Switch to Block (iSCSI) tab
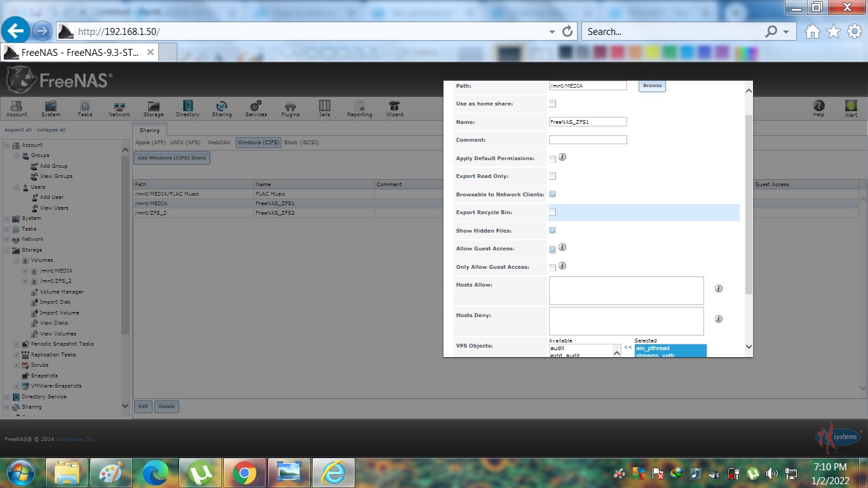 (x=301, y=143)
